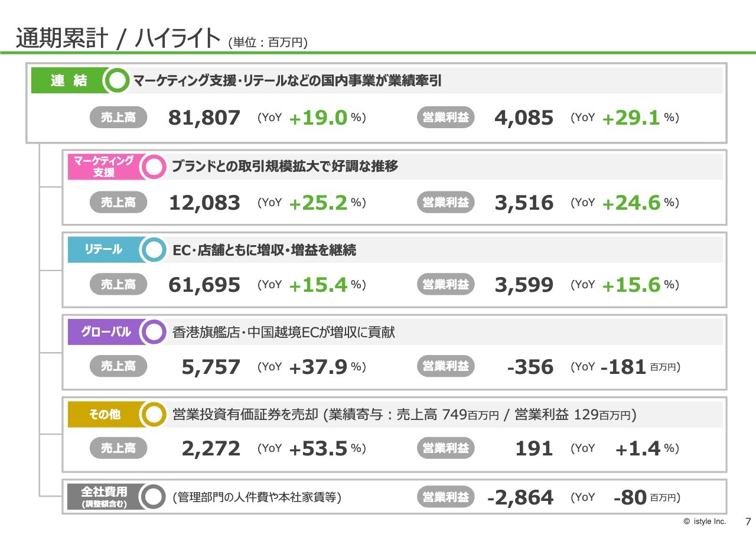The image size is (756, 534).
Task: Select the green 連結 segment tag
Action: [67, 81]
